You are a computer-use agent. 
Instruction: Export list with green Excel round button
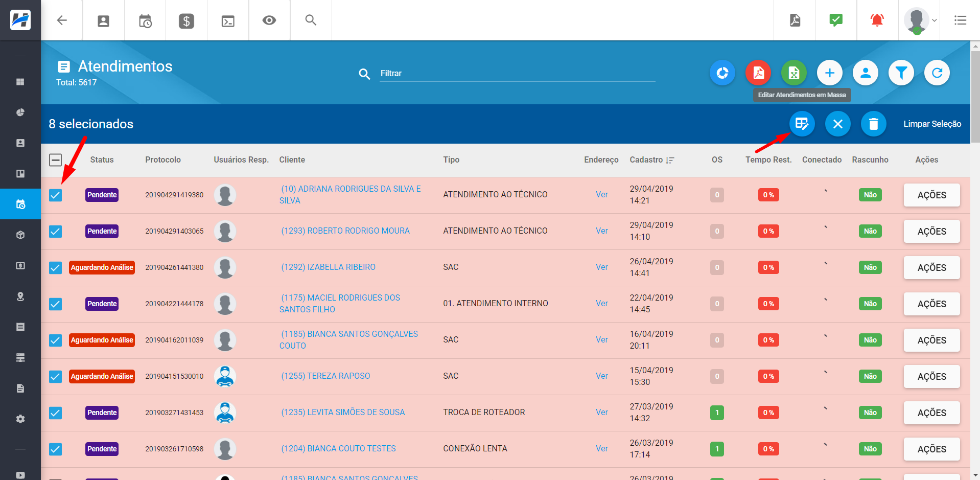coord(794,73)
